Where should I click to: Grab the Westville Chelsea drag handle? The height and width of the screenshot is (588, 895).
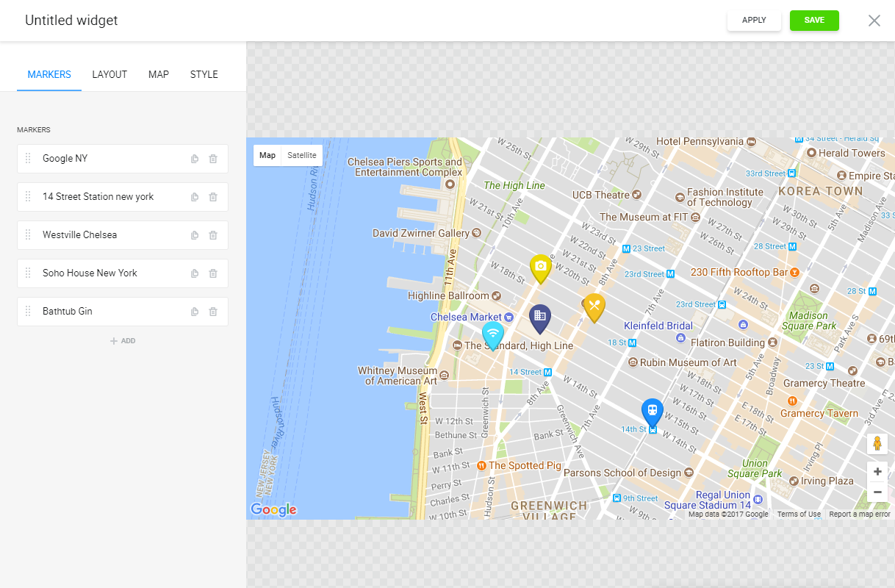pyautogui.click(x=28, y=234)
